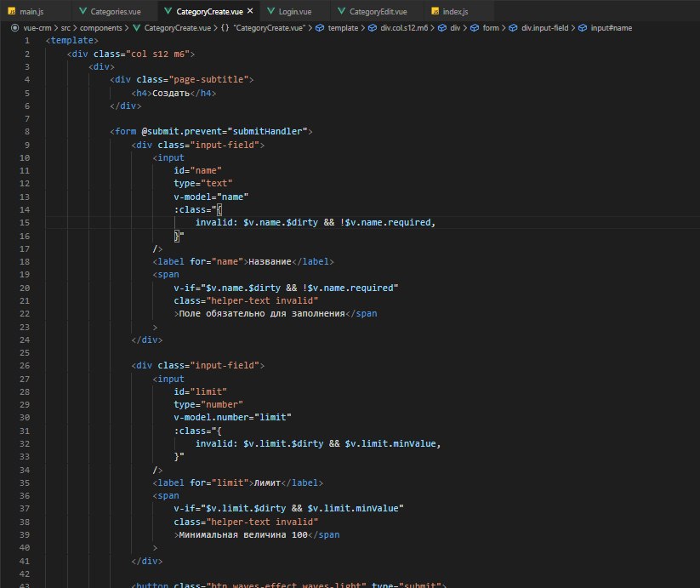Click the opening template tag on line 1
The image size is (700, 588).
coord(72,41)
